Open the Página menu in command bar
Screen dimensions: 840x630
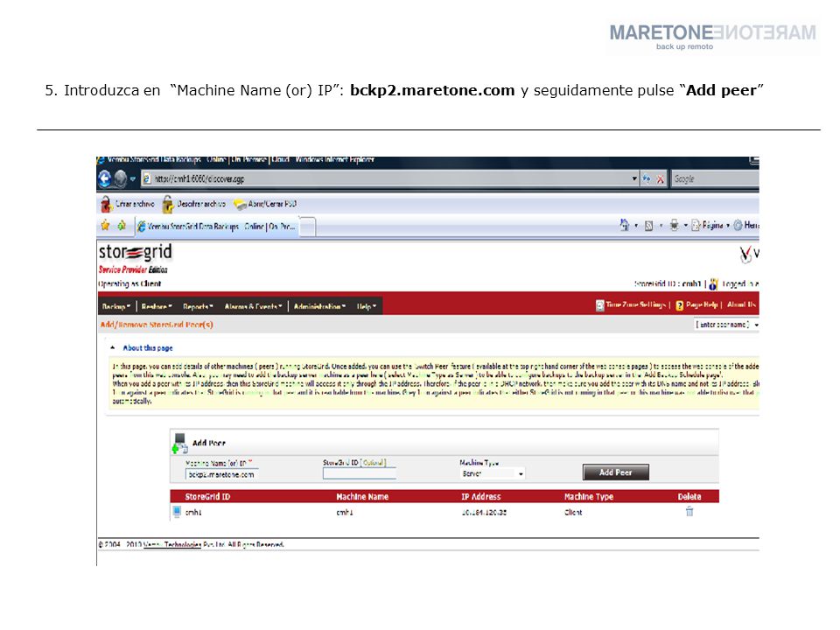click(710, 226)
